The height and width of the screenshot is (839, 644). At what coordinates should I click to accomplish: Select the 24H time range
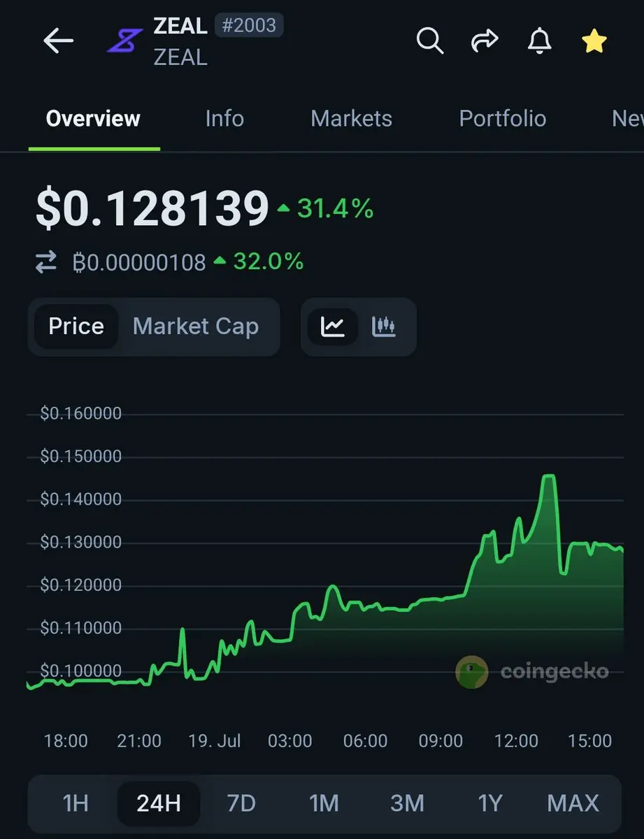pyautogui.click(x=159, y=803)
